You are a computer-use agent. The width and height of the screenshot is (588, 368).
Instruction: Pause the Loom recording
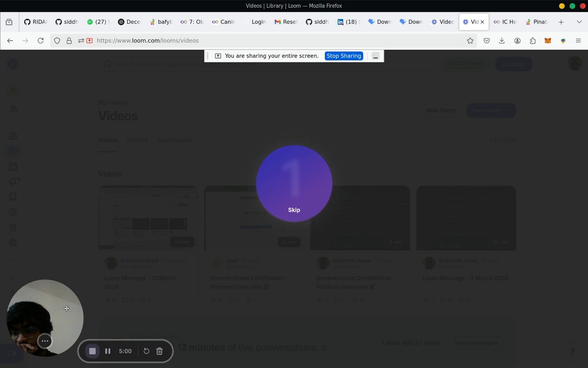tap(107, 351)
